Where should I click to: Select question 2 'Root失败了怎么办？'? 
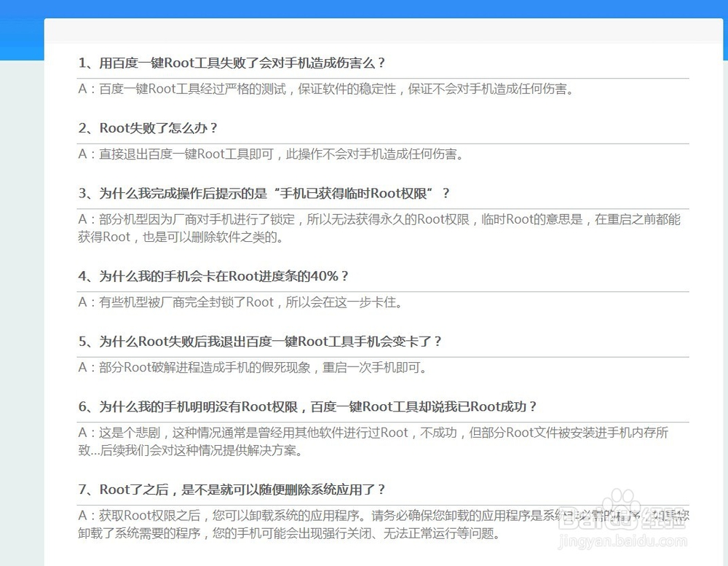click(148, 127)
